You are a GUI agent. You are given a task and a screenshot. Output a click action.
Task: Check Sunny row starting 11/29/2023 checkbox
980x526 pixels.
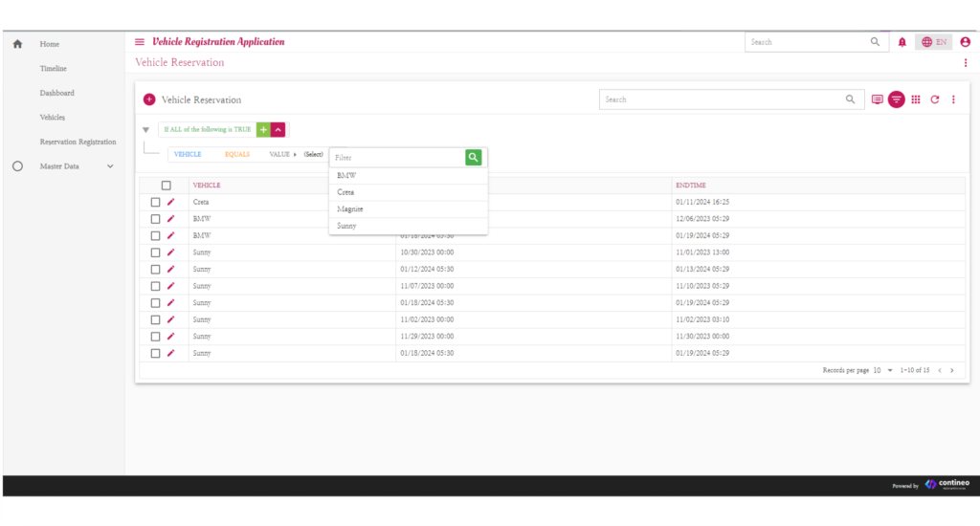[x=155, y=337]
